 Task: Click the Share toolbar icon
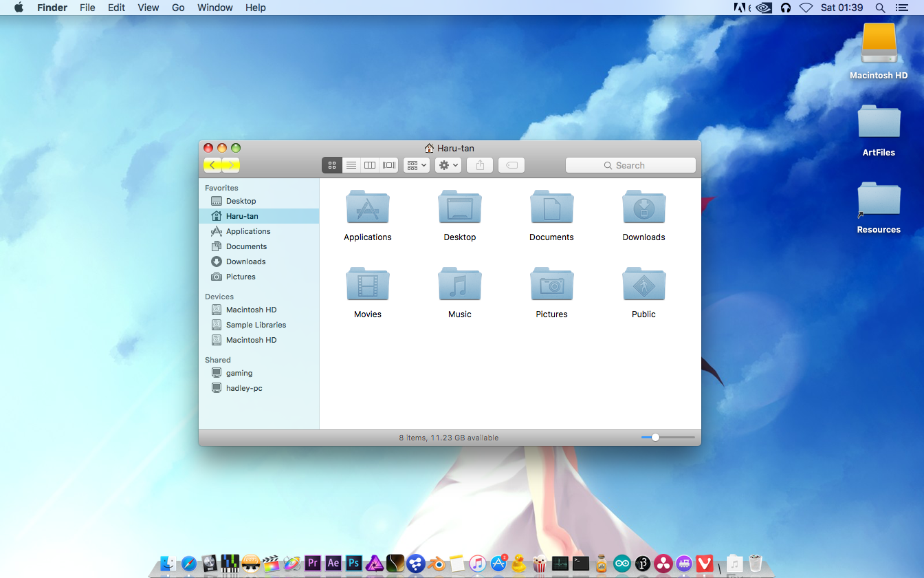(x=480, y=165)
